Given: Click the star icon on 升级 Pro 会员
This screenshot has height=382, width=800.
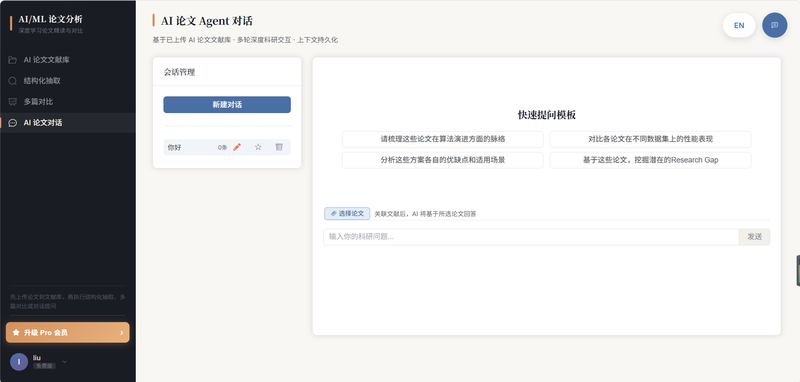Looking at the screenshot, I should (x=16, y=333).
